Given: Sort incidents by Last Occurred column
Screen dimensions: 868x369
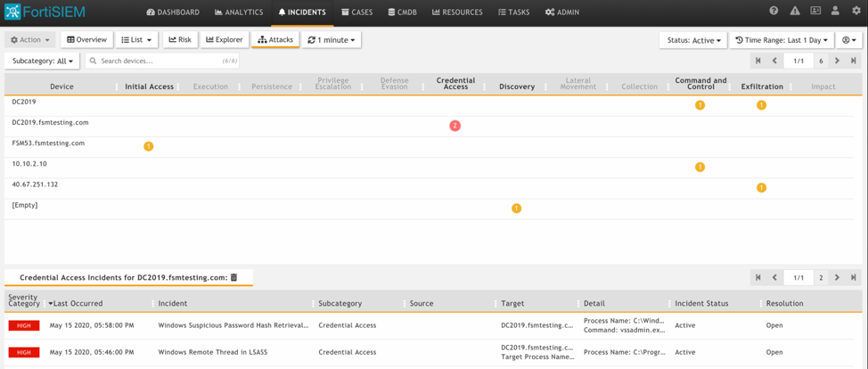Looking at the screenshot, I should tap(75, 304).
